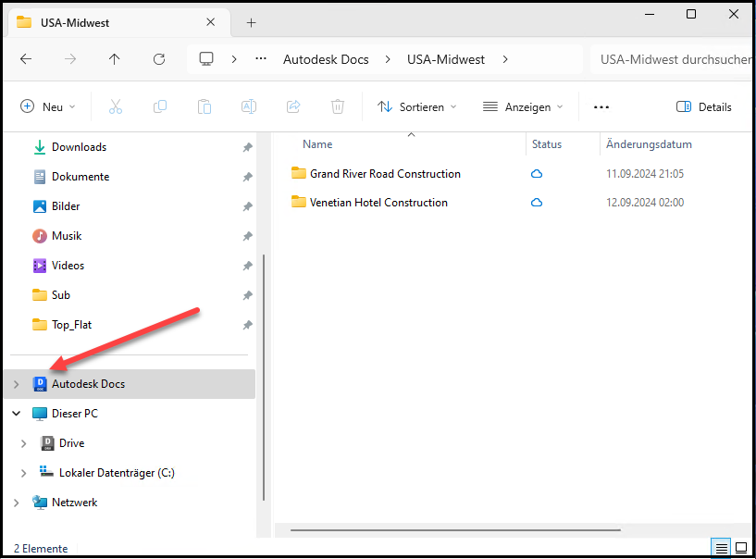Click the Rename icon in toolbar
Screen dimensions: 756x559
point(249,106)
